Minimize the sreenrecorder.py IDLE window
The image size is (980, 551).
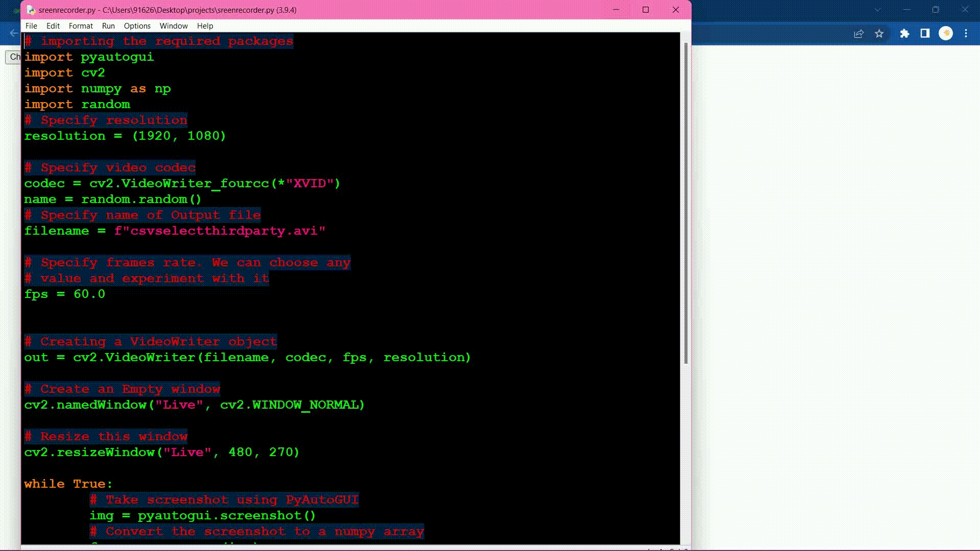click(616, 10)
